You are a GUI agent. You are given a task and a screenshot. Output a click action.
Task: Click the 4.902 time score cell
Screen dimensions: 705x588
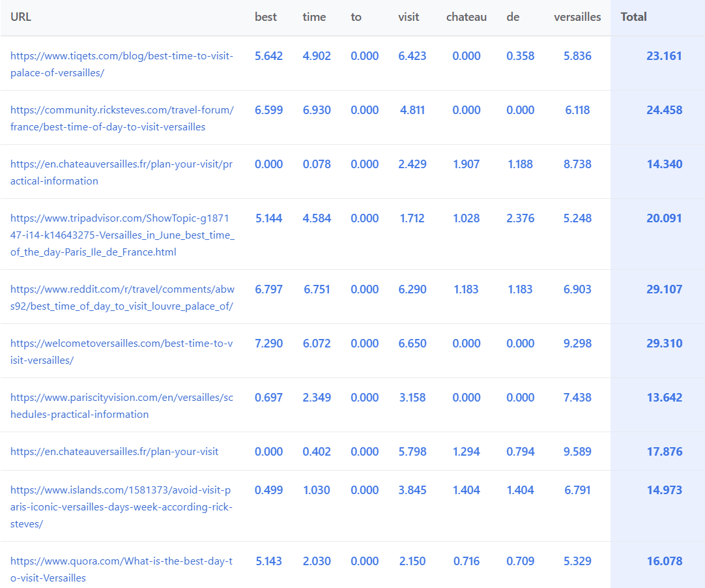(317, 56)
